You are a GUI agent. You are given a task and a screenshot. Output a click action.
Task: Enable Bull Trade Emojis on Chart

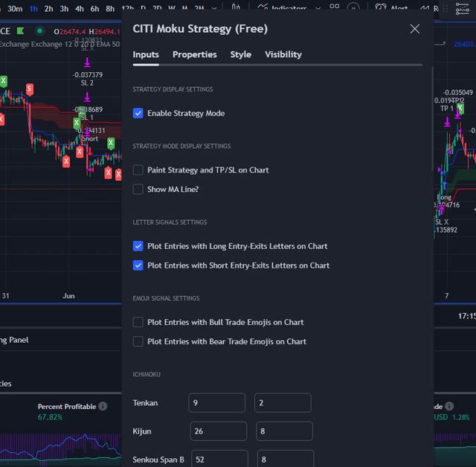click(138, 322)
